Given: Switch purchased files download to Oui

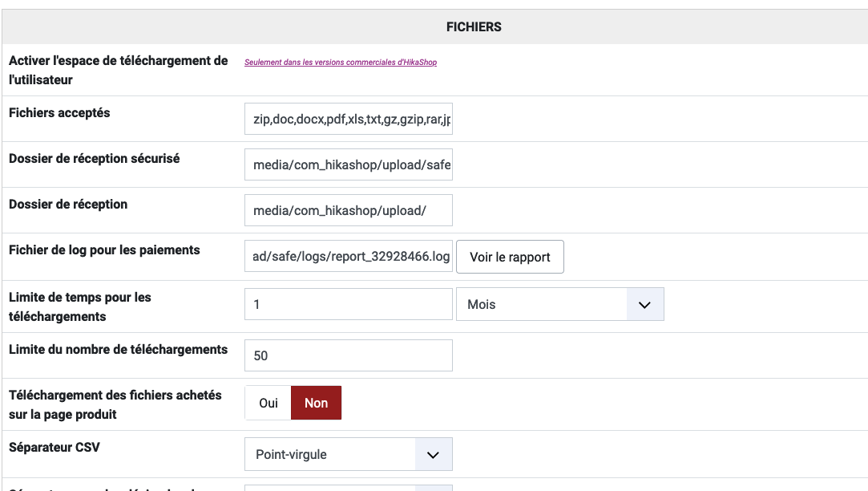Looking at the screenshot, I should (268, 403).
